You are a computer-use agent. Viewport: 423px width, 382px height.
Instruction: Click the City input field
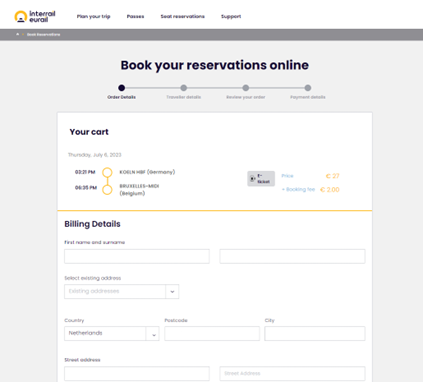click(x=315, y=333)
